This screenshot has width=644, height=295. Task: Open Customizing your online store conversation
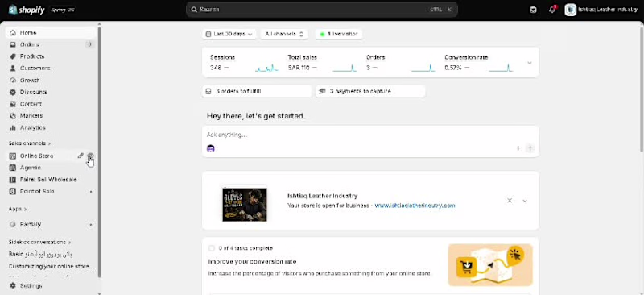52,266
